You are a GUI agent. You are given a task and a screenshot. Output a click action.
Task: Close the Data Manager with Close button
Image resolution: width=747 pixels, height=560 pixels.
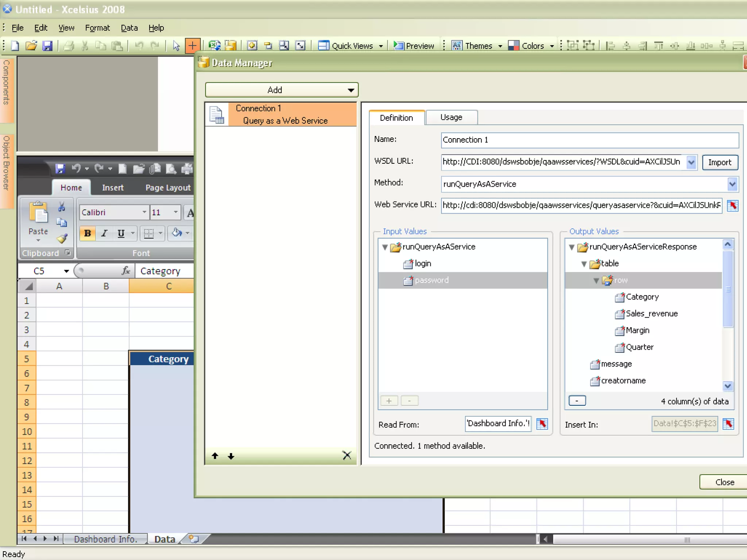(723, 482)
